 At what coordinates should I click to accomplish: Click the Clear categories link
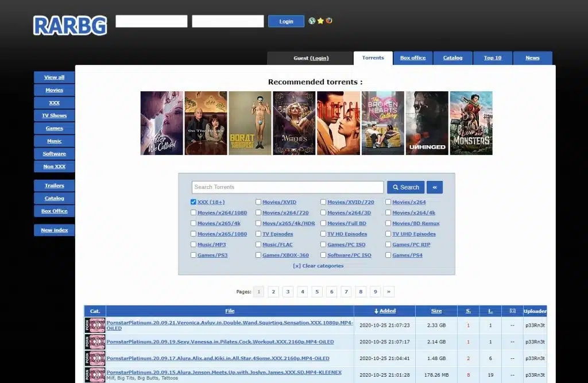(x=318, y=266)
